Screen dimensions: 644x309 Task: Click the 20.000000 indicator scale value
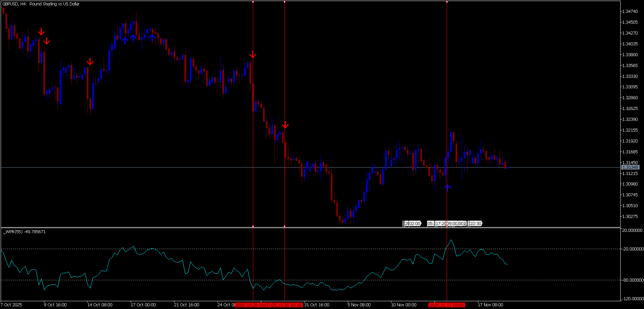[x=632, y=230]
